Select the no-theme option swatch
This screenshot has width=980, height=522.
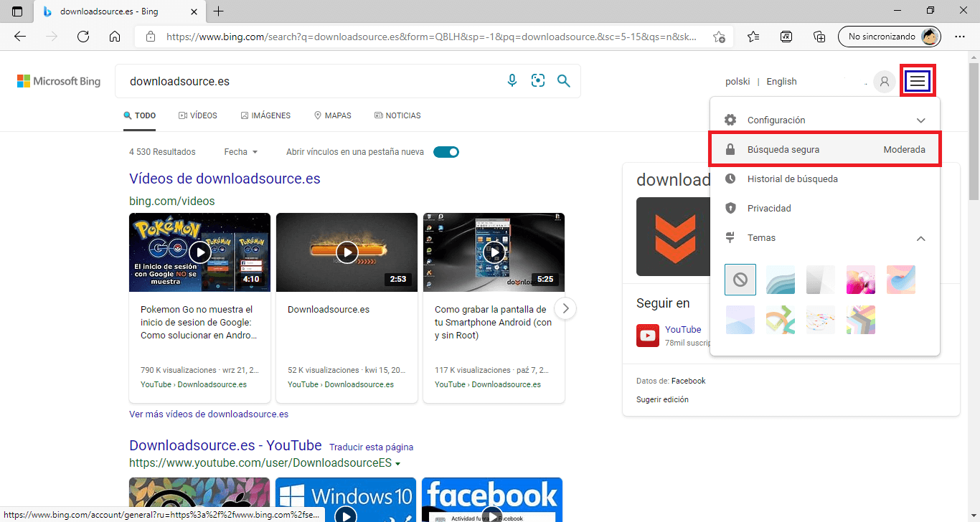point(740,280)
